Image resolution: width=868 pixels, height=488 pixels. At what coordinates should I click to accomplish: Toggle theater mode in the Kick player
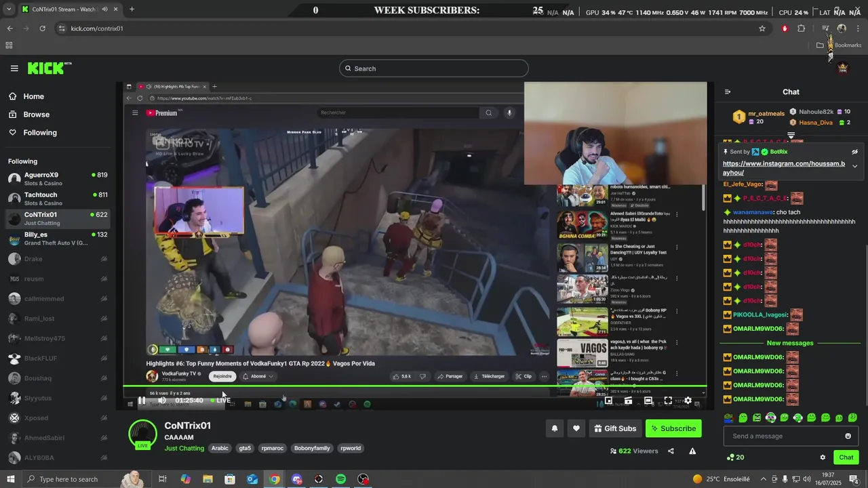pyautogui.click(x=648, y=401)
